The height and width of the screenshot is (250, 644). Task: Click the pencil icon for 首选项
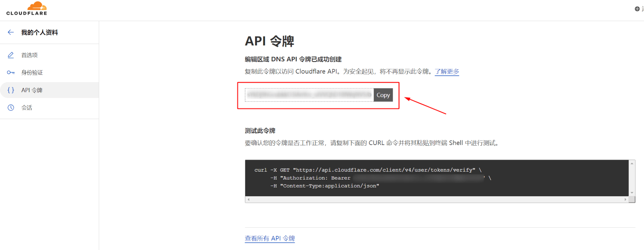click(x=11, y=55)
